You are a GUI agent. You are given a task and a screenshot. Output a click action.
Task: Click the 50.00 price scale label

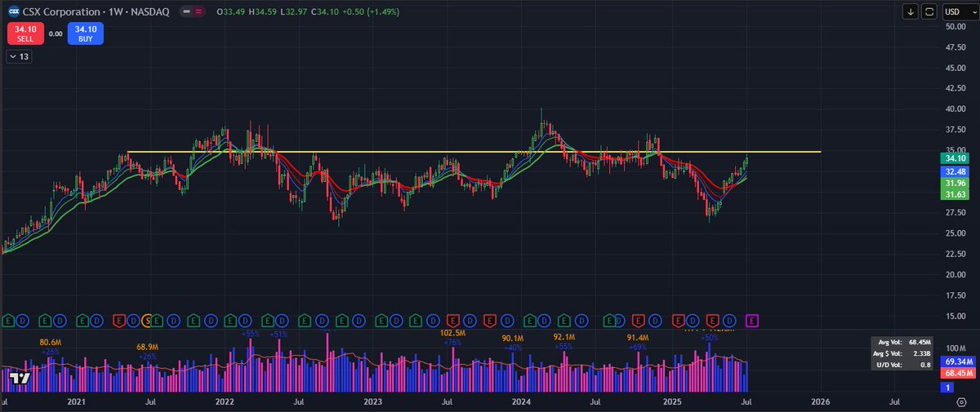(x=954, y=26)
